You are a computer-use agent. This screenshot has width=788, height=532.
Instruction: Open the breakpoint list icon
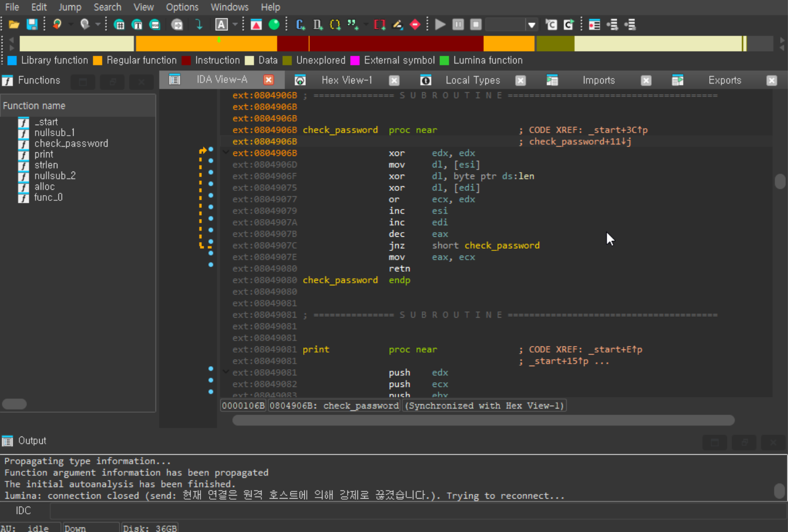pyautogui.click(x=594, y=25)
